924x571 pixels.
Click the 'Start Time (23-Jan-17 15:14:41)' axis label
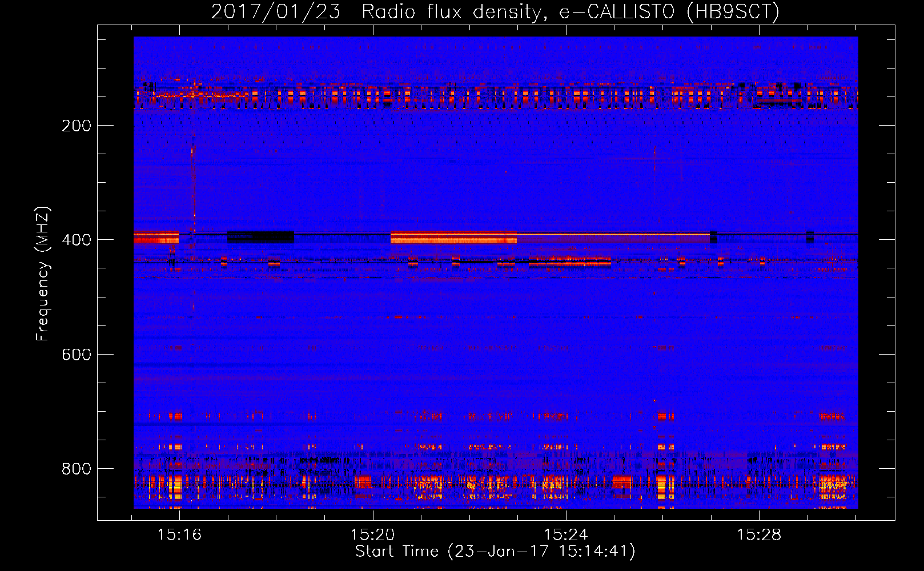[x=495, y=552]
